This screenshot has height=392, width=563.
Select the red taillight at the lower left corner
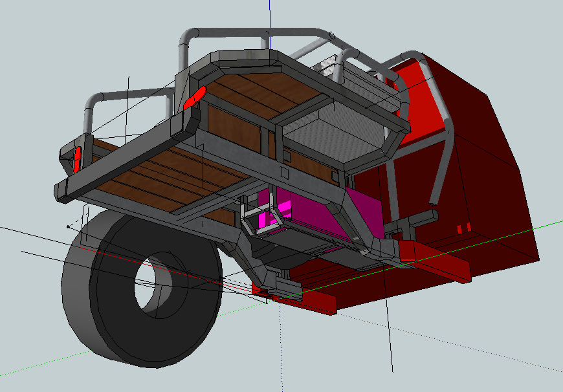(78, 158)
